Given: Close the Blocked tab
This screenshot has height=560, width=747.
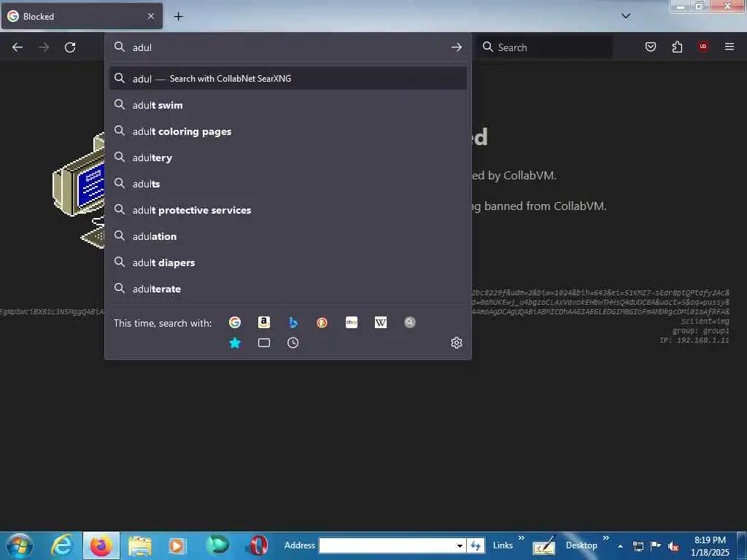Looking at the screenshot, I should point(151,16).
